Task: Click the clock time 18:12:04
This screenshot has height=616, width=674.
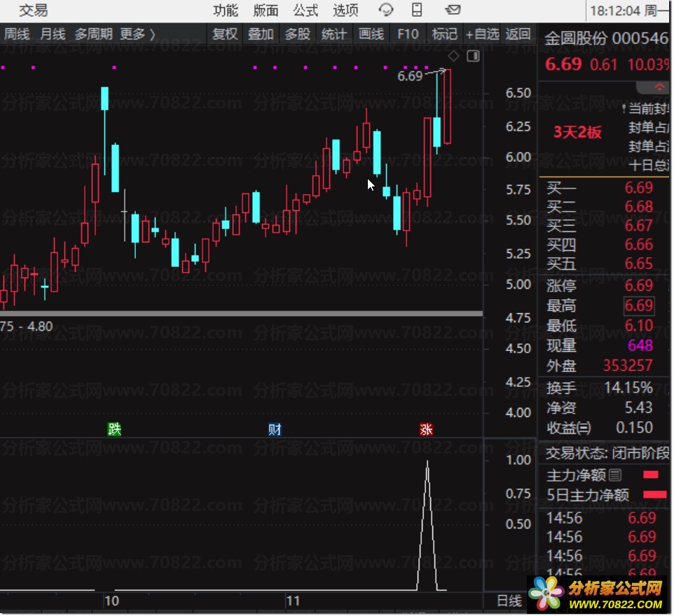Action: [x=615, y=11]
